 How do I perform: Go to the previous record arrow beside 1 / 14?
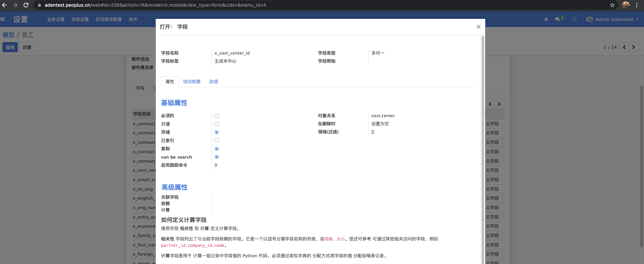(x=624, y=47)
